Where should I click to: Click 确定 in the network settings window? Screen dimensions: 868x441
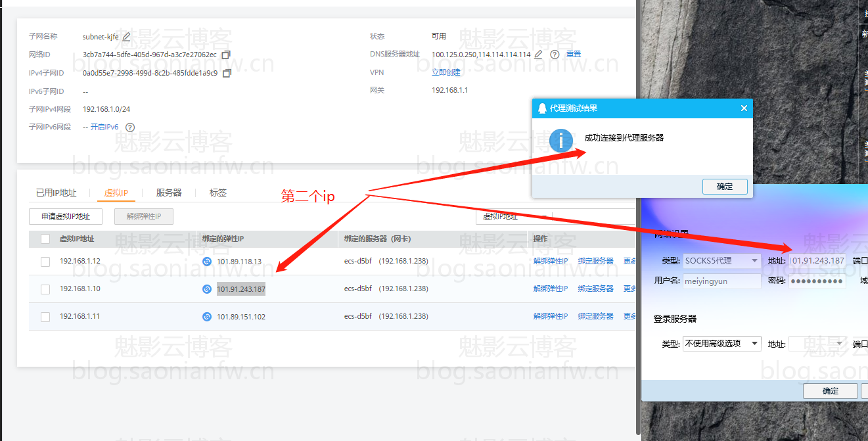point(831,391)
